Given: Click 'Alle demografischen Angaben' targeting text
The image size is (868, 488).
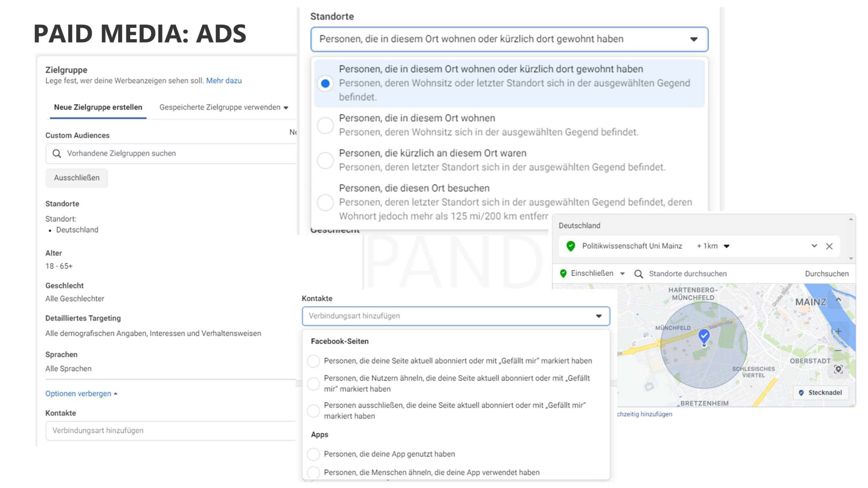Looking at the screenshot, I should [x=153, y=333].
